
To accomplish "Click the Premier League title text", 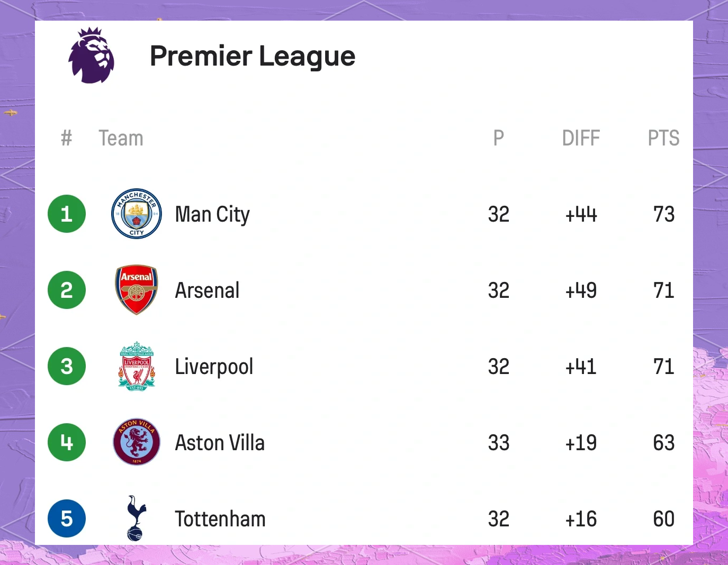I will [253, 56].
